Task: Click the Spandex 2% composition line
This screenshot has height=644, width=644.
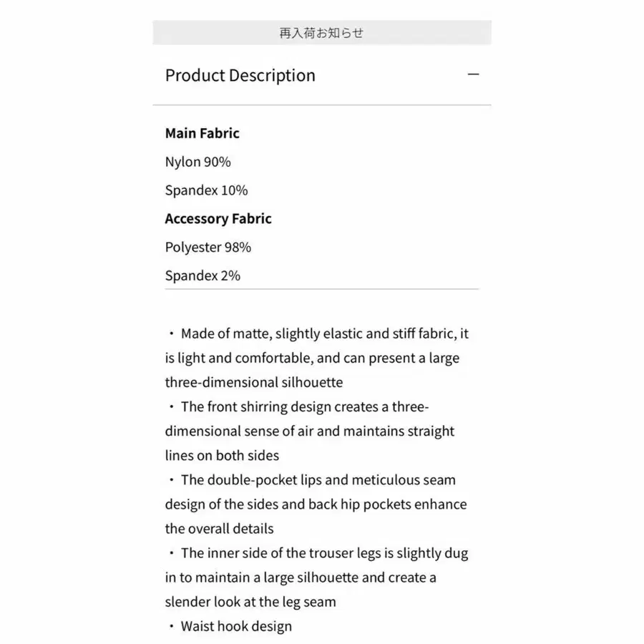Action: click(203, 275)
